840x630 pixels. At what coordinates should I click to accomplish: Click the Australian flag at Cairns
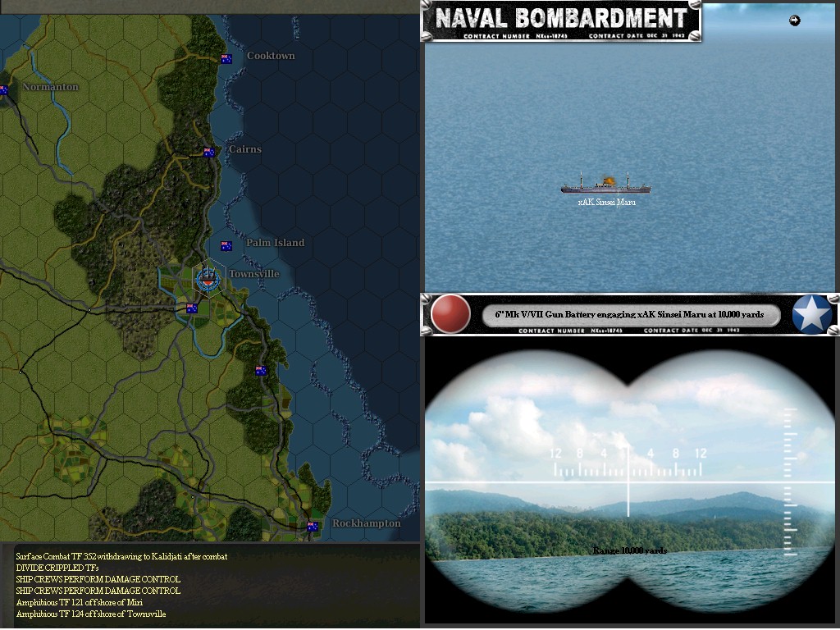[209, 152]
